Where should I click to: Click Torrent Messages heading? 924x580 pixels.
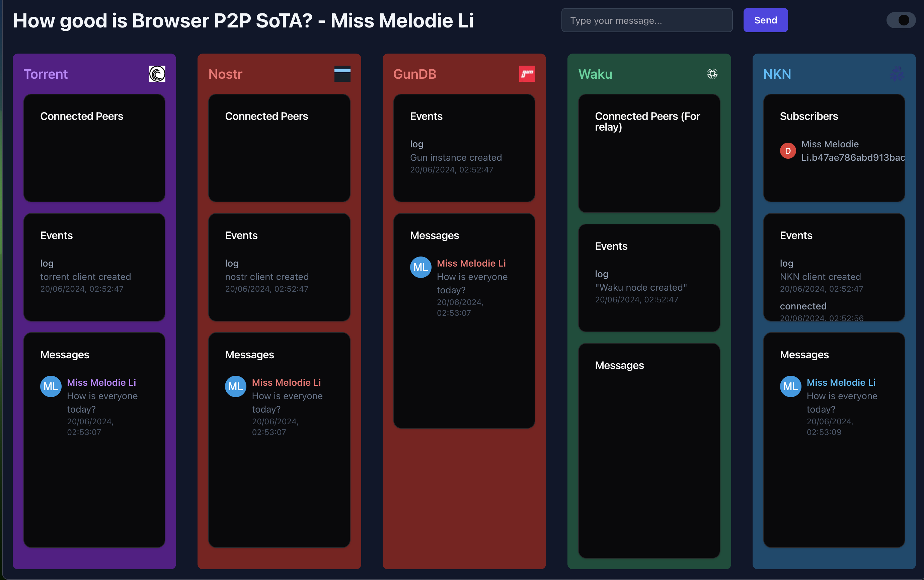pos(65,355)
